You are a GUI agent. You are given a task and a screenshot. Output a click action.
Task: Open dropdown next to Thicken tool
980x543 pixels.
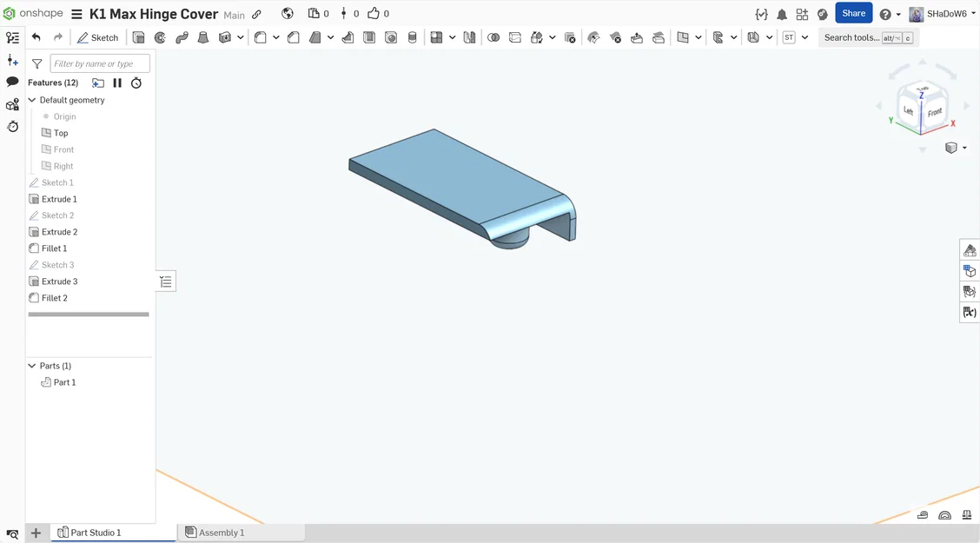pyautogui.click(x=240, y=37)
